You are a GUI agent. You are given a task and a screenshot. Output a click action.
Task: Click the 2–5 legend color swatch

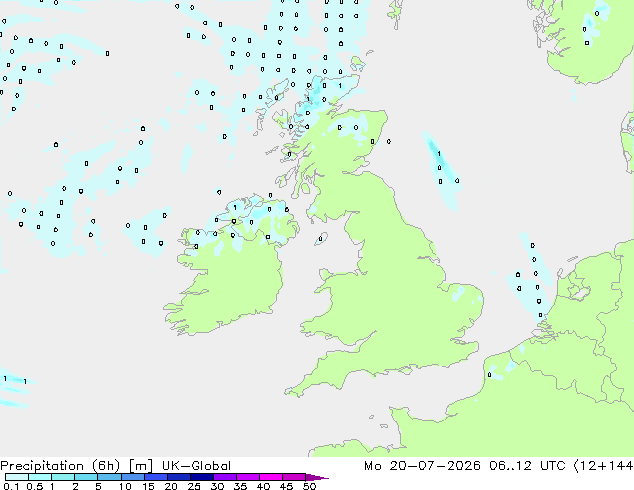[86, 477]
